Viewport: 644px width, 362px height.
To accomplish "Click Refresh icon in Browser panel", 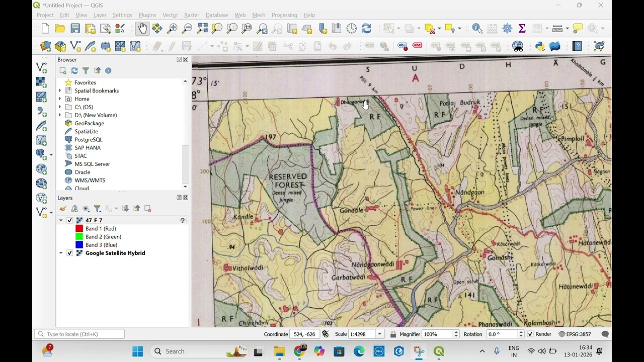I will (x=74, y=71).
